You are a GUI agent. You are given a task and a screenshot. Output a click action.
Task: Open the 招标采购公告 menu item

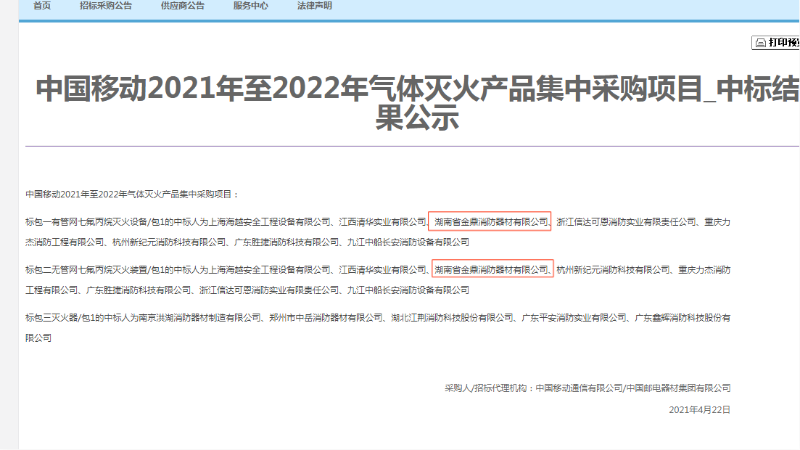tap(106, 6)
